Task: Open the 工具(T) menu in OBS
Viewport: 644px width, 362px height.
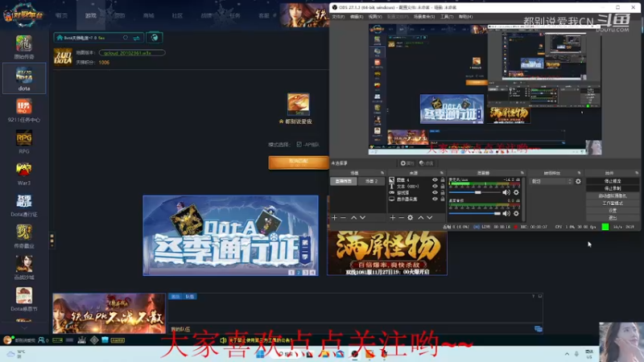Action: coord(447,17)
